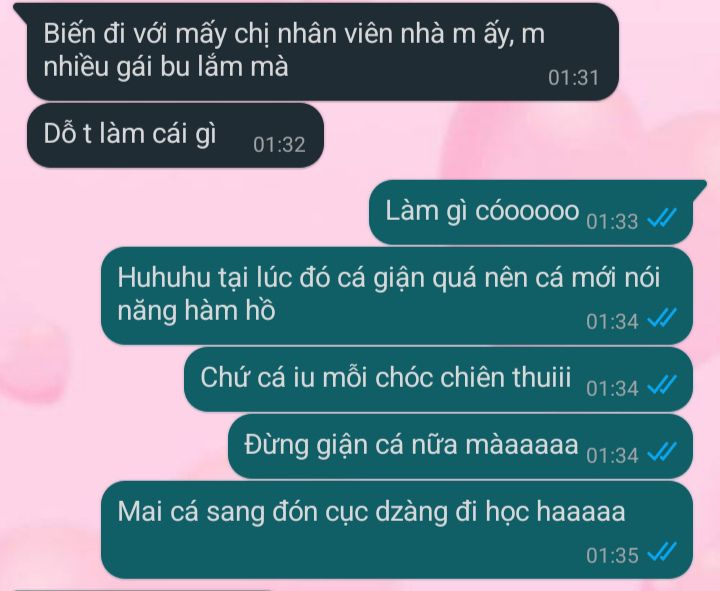Image resolution: width=720 pixels, height=591 pixels.
Task: Select the 'Dỗ t làm cái gì' message
Action: coord(175,135)
